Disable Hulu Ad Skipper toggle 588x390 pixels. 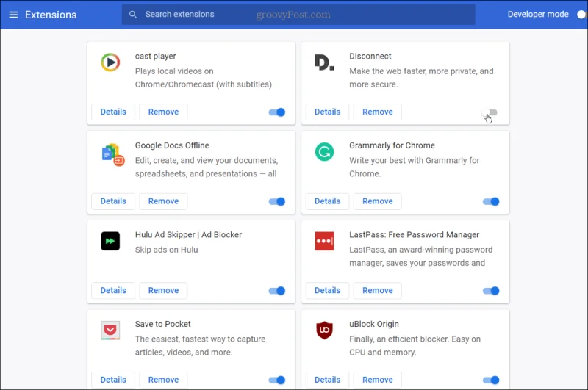277,291
